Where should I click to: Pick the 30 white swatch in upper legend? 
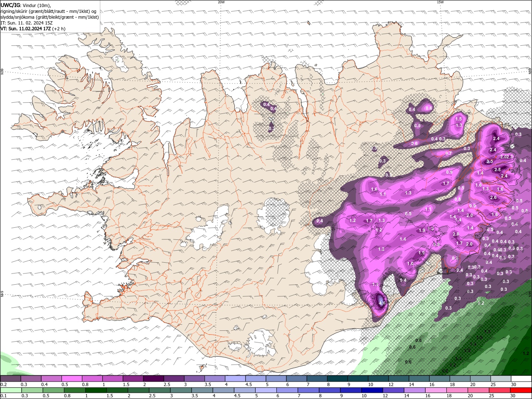pos(521,379)
